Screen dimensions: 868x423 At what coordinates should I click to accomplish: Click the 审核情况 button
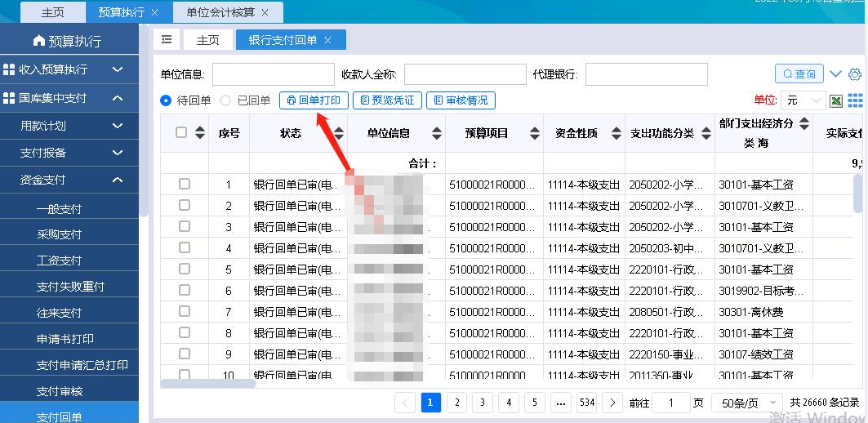(461, 100)
